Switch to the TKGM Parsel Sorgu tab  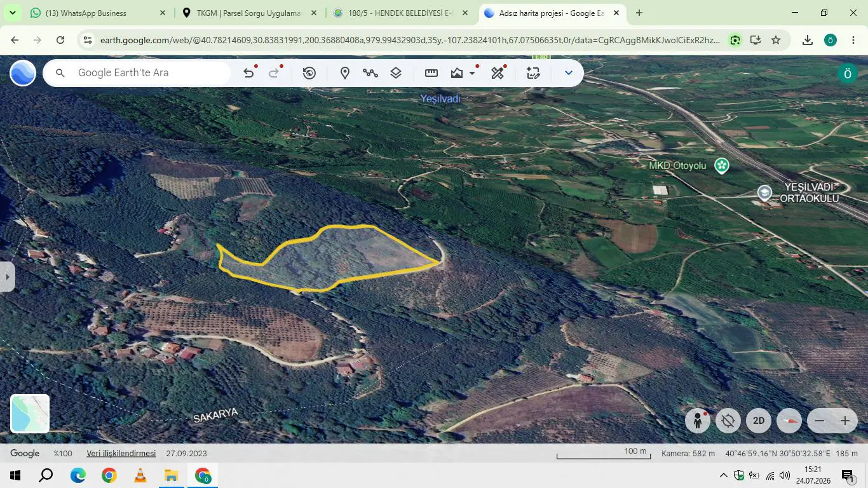click(x=248, y=13)
